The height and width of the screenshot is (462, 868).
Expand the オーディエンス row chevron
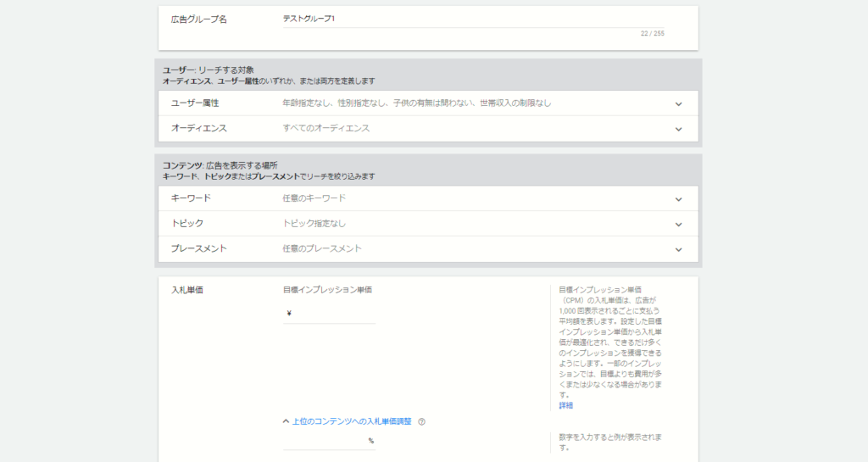tap(678, 129)
